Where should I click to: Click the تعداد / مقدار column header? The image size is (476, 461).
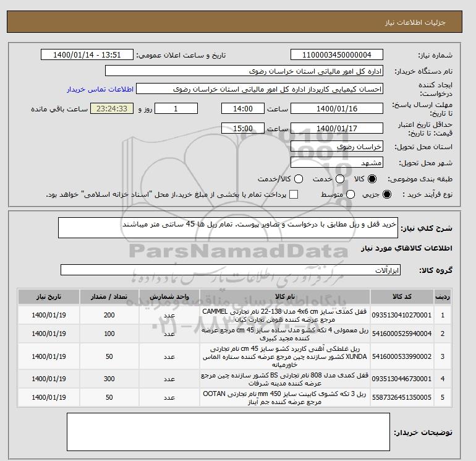point(109,296)
